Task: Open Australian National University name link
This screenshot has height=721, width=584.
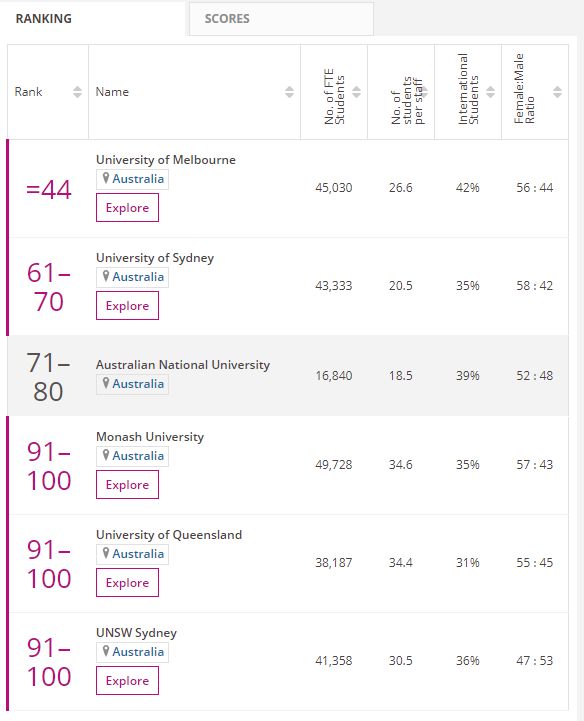Action: pyautogui.click(x=183, y=365)
